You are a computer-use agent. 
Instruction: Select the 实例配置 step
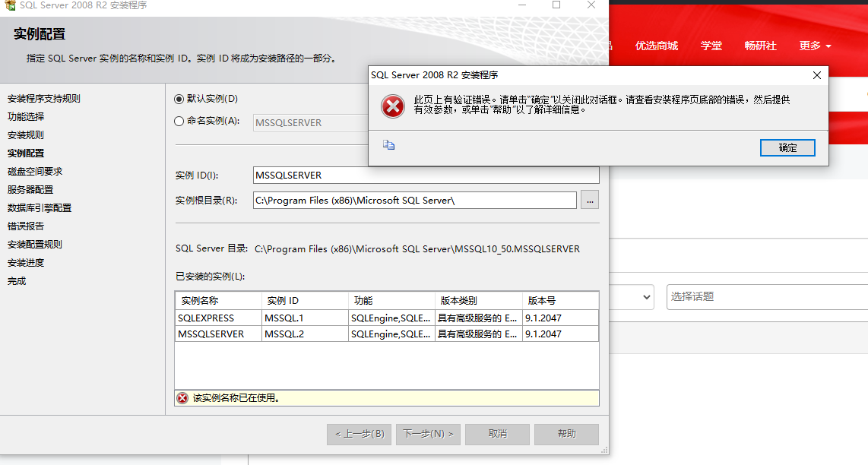(26, 153)
